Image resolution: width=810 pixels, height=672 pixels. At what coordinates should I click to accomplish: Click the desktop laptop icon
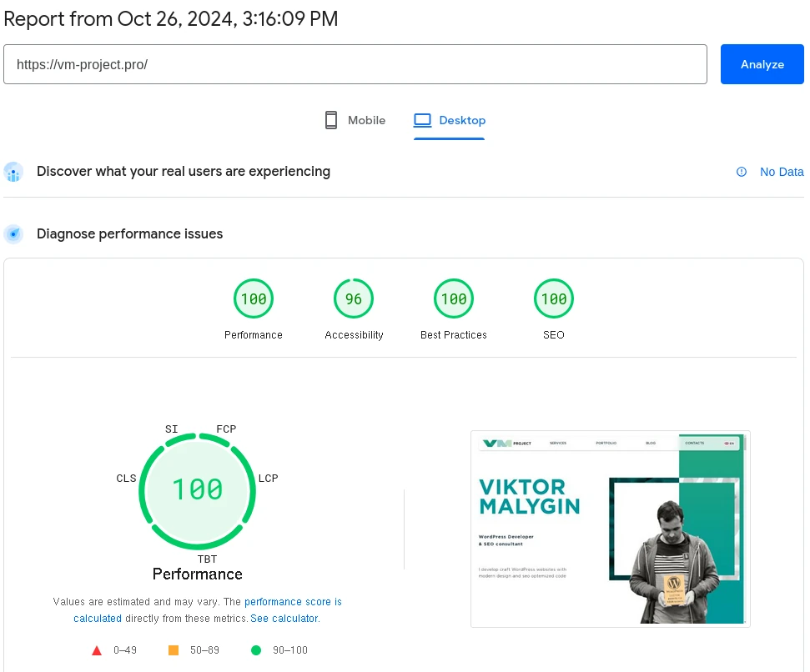[x=423, y=120]
